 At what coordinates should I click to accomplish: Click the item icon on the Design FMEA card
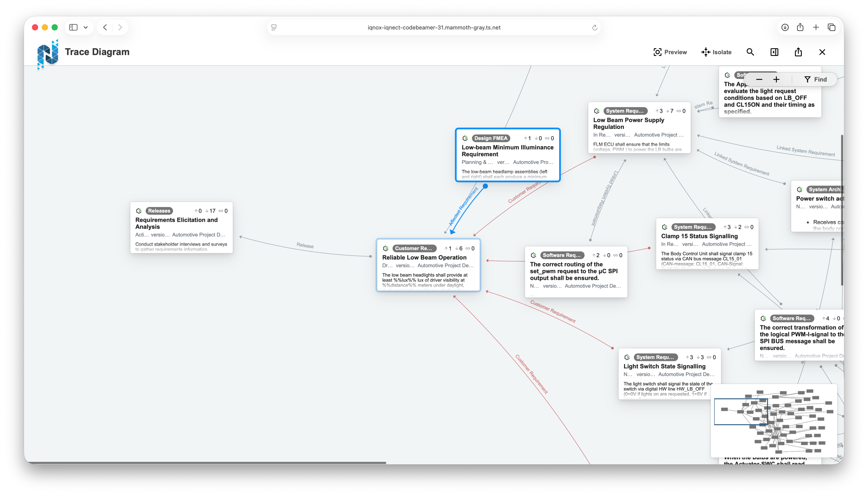coord(465,138)
